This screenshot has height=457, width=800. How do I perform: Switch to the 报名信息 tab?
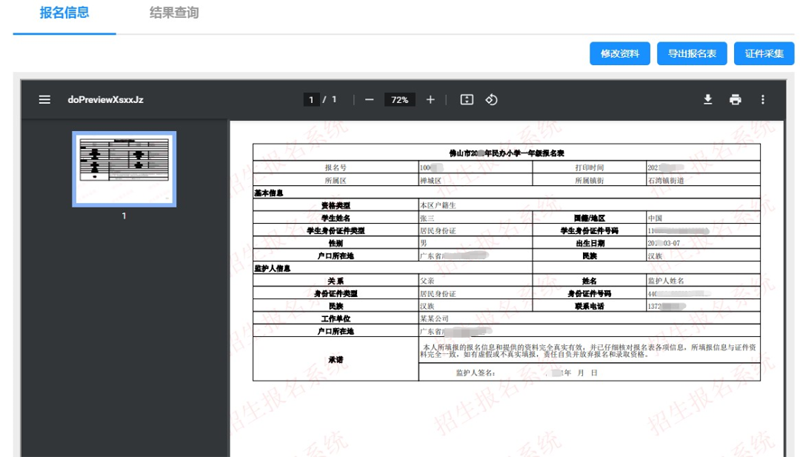click(64, 14)
